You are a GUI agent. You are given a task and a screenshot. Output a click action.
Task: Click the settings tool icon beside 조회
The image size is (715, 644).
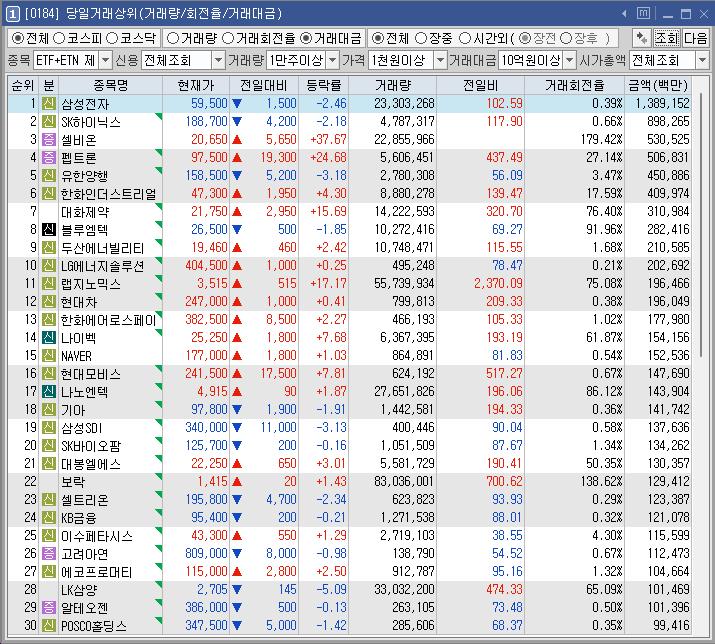642,38
